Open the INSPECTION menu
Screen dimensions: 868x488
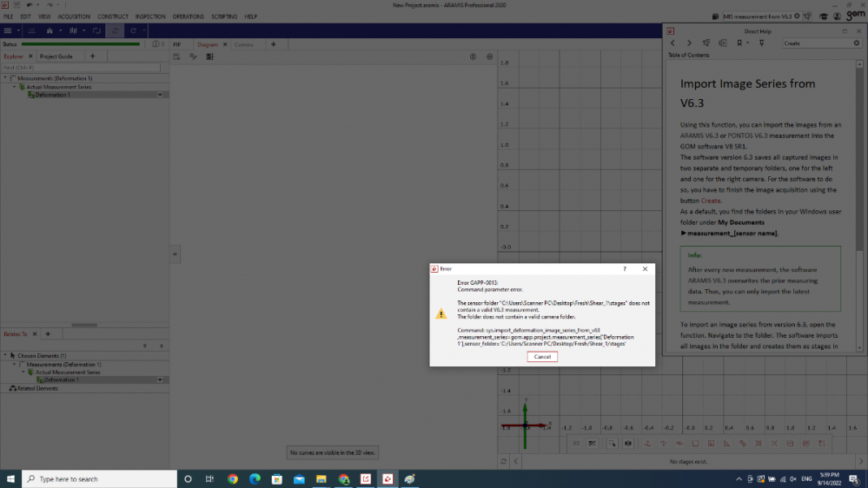[150, 16]
